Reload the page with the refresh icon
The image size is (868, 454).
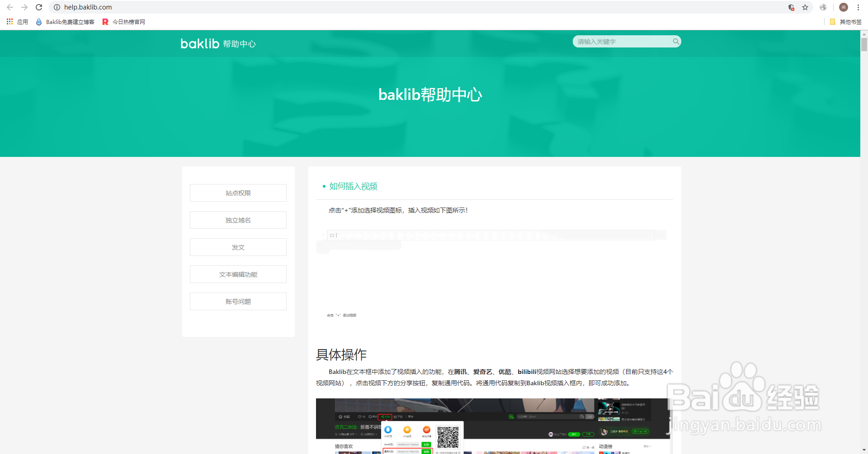(39, 7)
